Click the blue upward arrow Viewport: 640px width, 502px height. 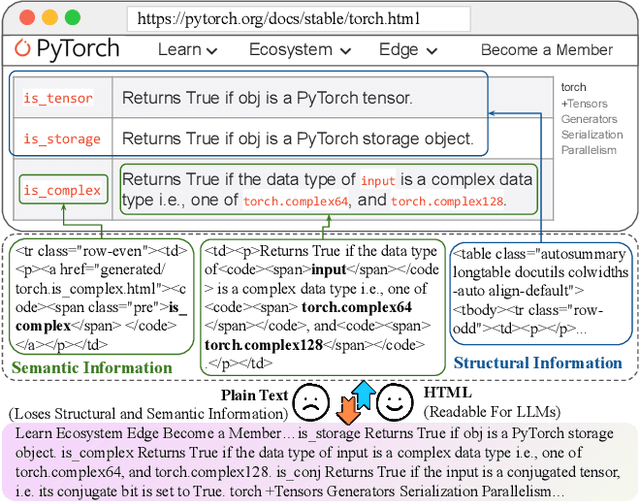[360, 395]
